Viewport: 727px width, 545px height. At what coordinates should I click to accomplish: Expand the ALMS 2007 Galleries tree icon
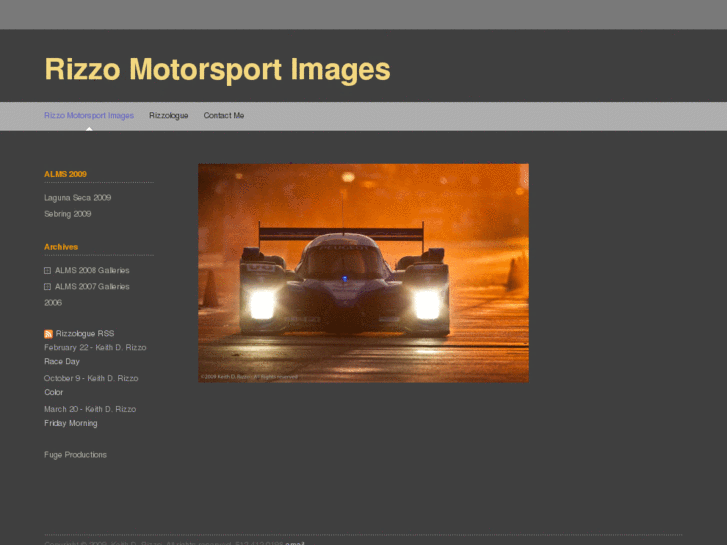(47, 287)
